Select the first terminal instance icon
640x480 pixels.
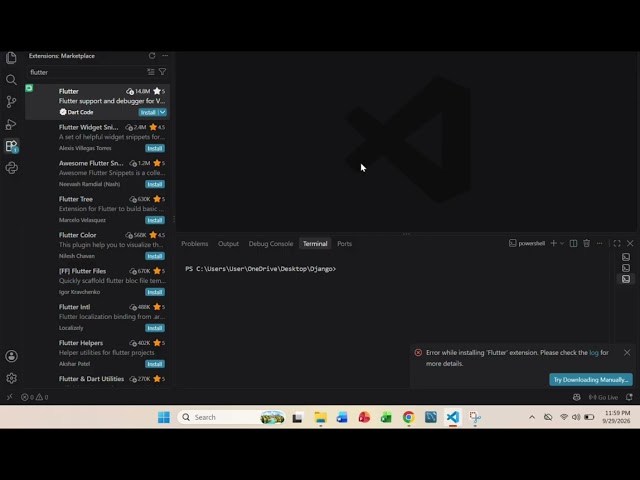626,257
